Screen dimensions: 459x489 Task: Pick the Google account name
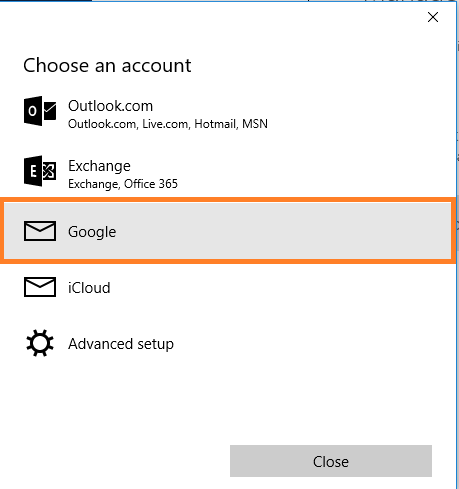[x=92, y=232]
